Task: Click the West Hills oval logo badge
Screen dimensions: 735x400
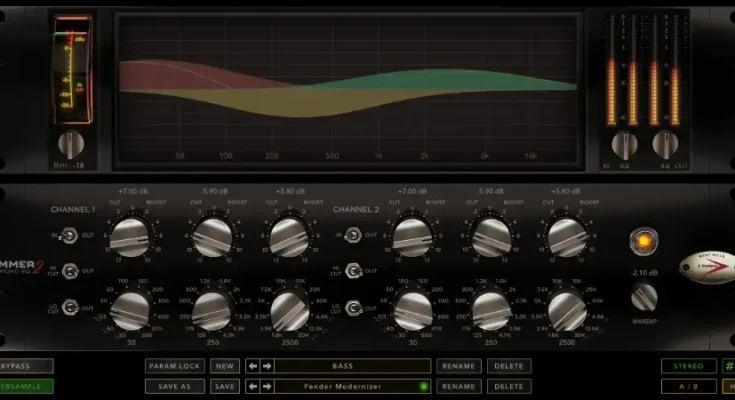Action: [706, 265]
